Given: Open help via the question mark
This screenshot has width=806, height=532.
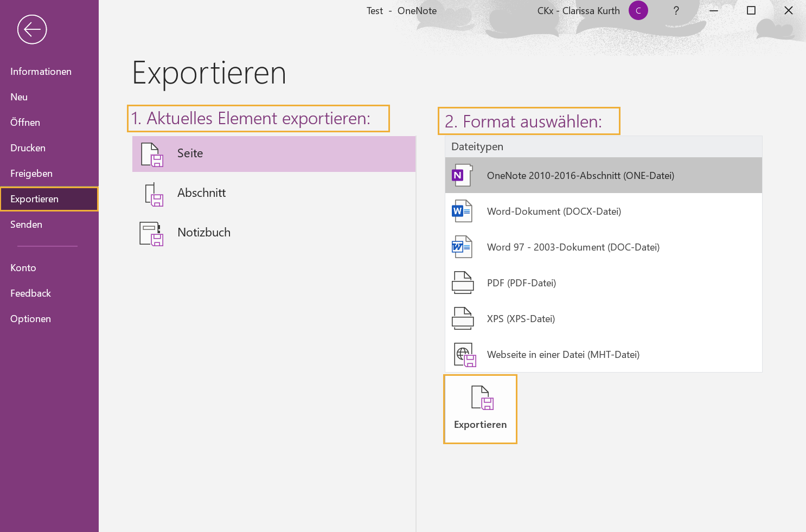Looking at the screenshot, I should pyautogui.click(x=676, y=10).
